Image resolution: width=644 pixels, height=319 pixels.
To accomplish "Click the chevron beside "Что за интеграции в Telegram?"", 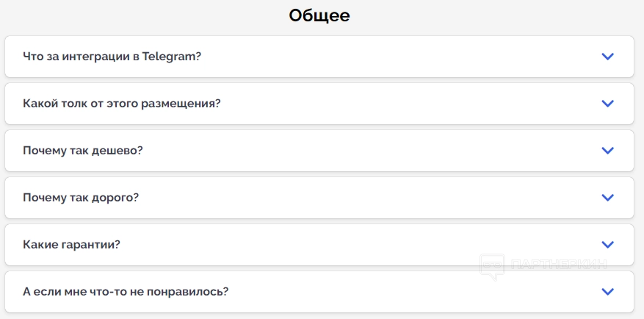I will point(607,57).
